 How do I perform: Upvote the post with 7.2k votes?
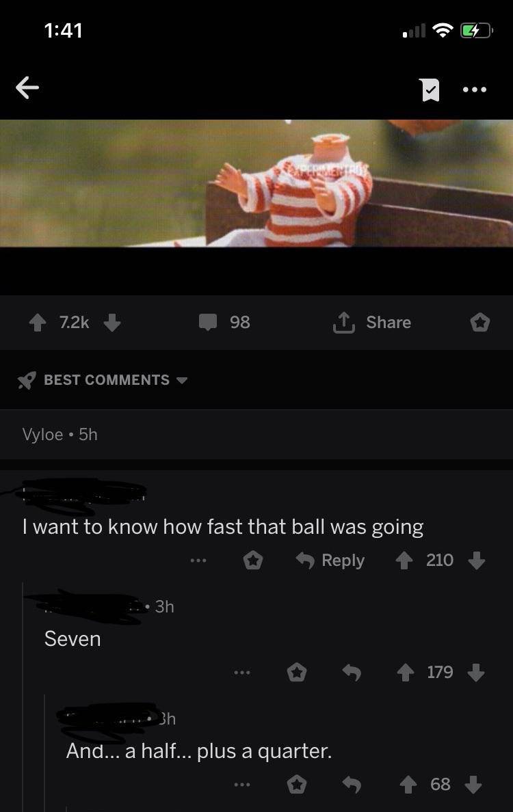click(38, 323)
